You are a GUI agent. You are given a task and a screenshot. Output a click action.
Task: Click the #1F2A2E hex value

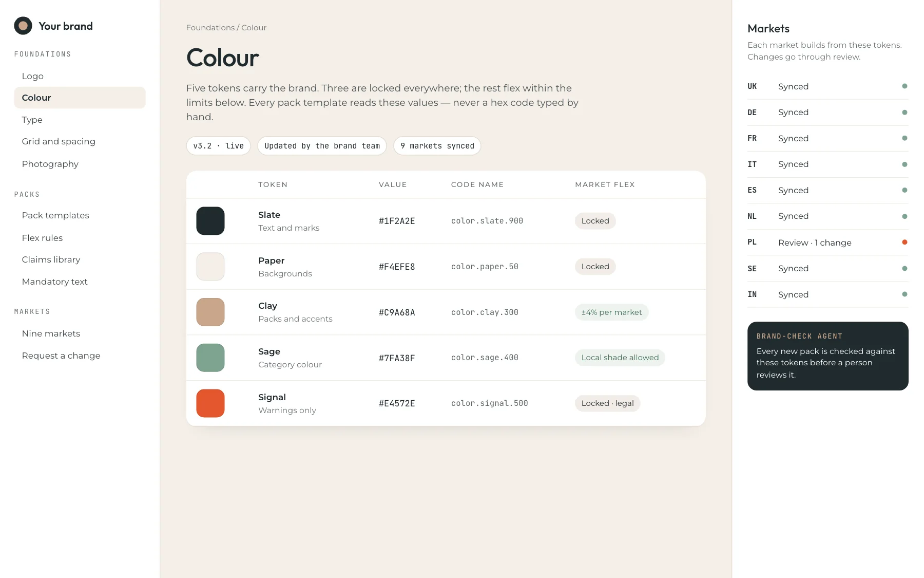pos(397,221)
